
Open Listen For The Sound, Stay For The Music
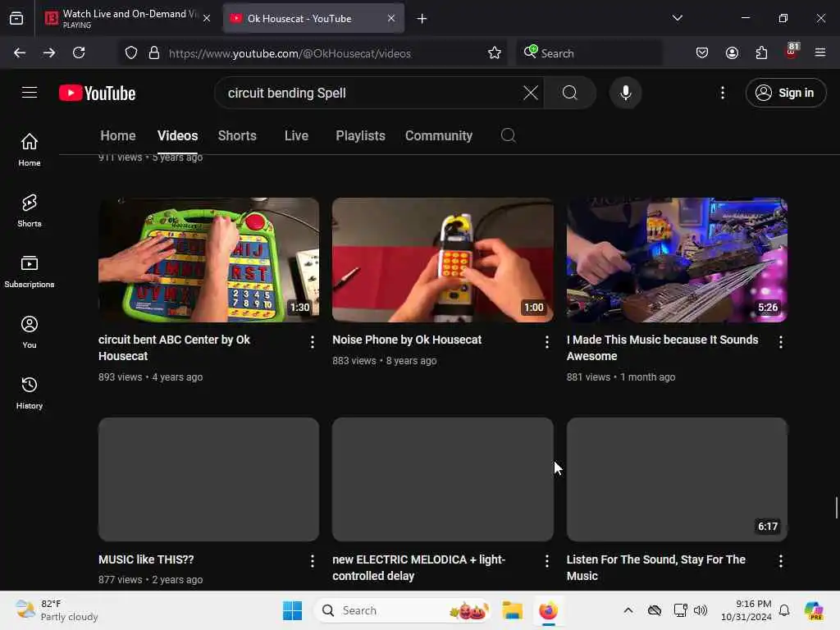(655, 568)
